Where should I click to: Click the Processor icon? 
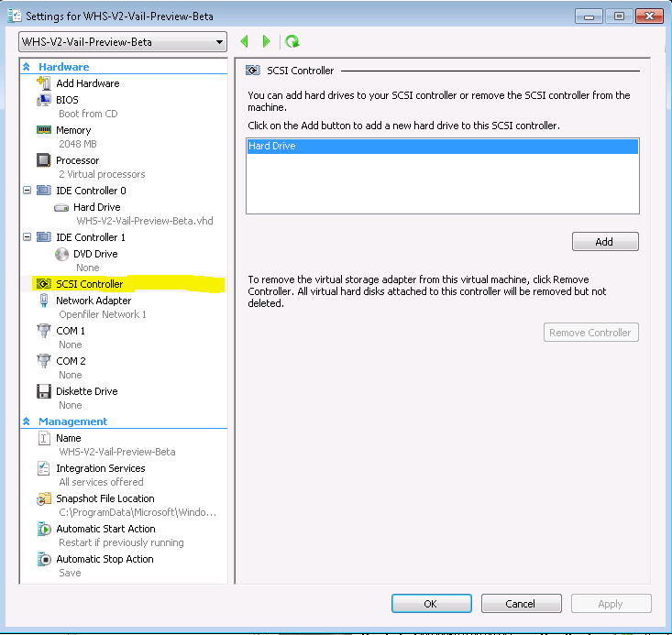pyautogui.click(x=43, y=160)
